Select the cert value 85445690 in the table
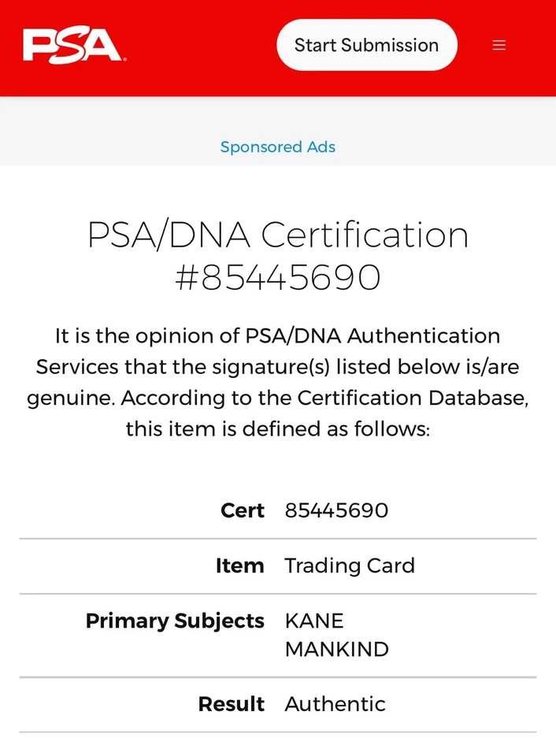556x756 pixels. point(336,510)
